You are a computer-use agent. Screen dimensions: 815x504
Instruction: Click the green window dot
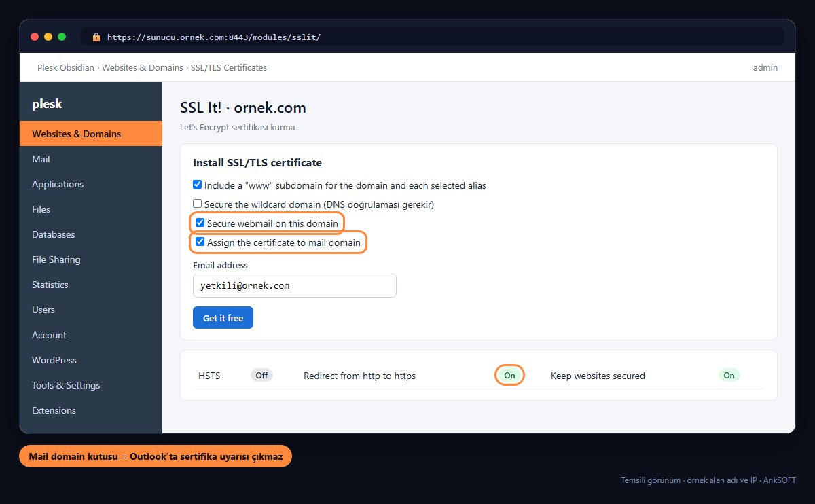[62, 37]
